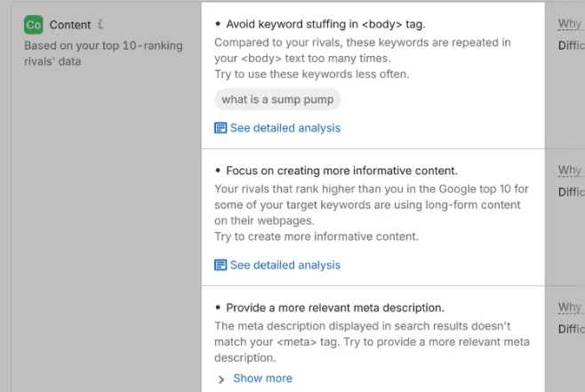Click the Content category label
The width and height of the screenshot is (585, 392).
pyautogui.click(x=70, y=25)
